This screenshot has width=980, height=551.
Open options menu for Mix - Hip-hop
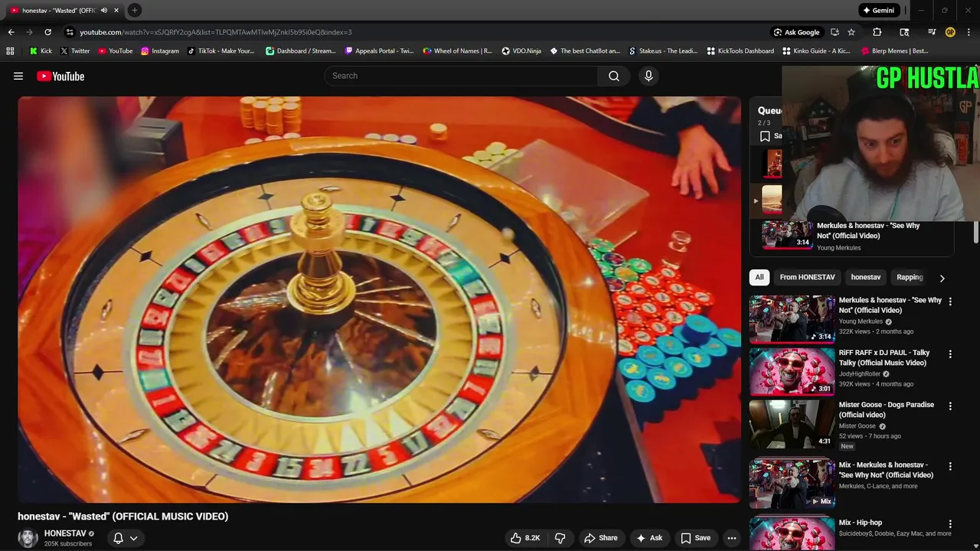point(950,524)
